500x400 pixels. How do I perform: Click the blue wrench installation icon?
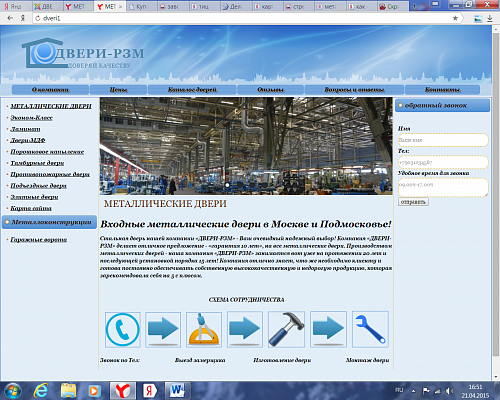(x=370, y=330)
